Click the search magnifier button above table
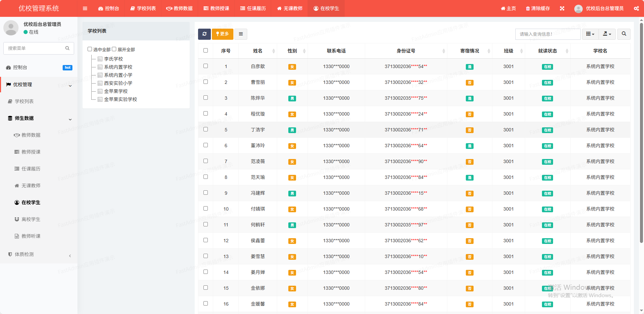The height and width of the screenshot is (314, 644). pyautogui.click(x=624, y=34)
